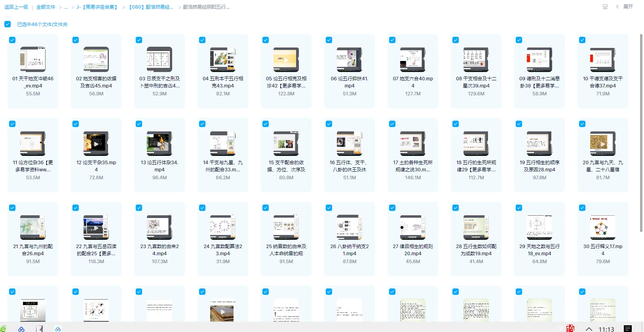This screenshot has width=644, height=332.
Task: Click the 129.6M size of file 08
Action: [x=476, y=94]
